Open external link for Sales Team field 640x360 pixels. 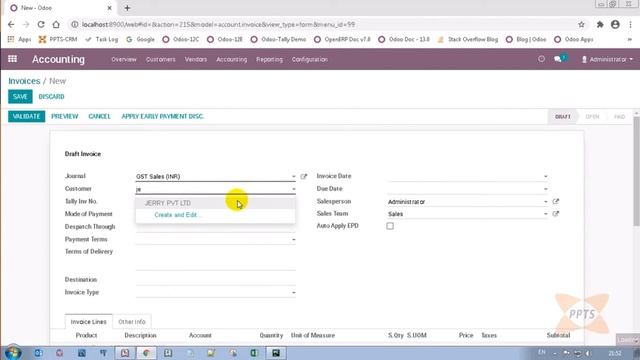point(556,214)
